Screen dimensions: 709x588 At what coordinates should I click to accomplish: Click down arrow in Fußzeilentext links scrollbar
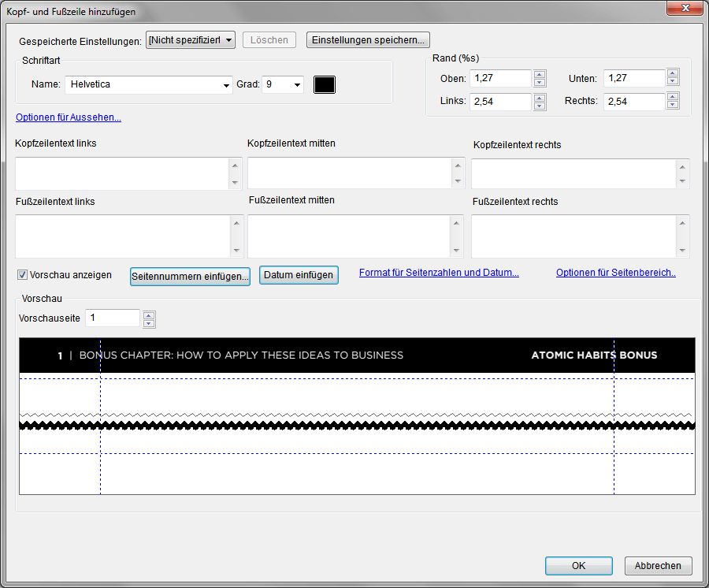pyautogui.click(x=236, y=250)
